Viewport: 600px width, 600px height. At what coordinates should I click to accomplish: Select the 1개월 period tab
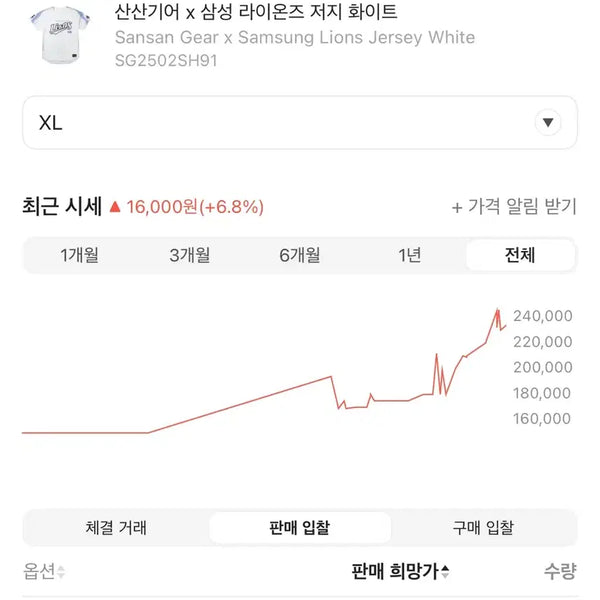point(80,255)
